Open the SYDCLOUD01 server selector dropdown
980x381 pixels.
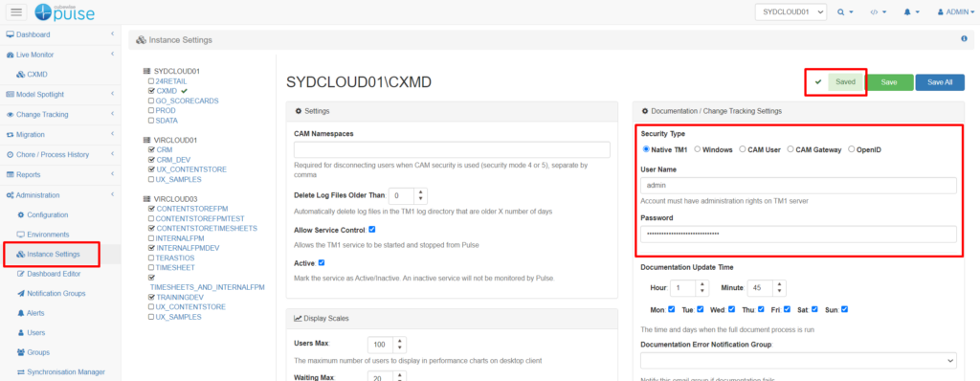(x=791, y=11)
